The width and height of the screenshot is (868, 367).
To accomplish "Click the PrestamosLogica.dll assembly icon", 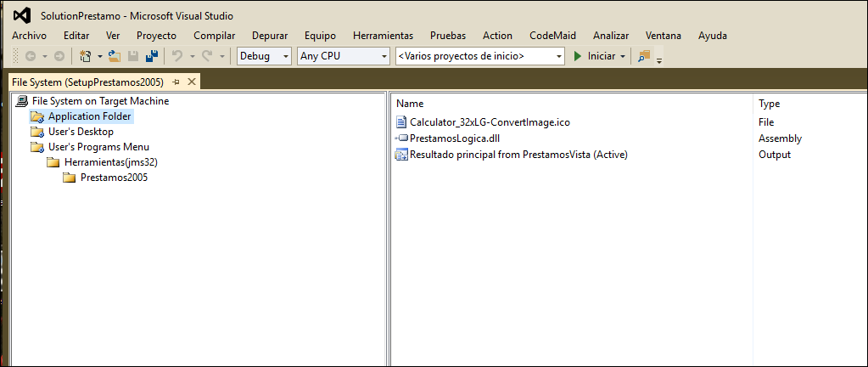I will click(401, 138).
